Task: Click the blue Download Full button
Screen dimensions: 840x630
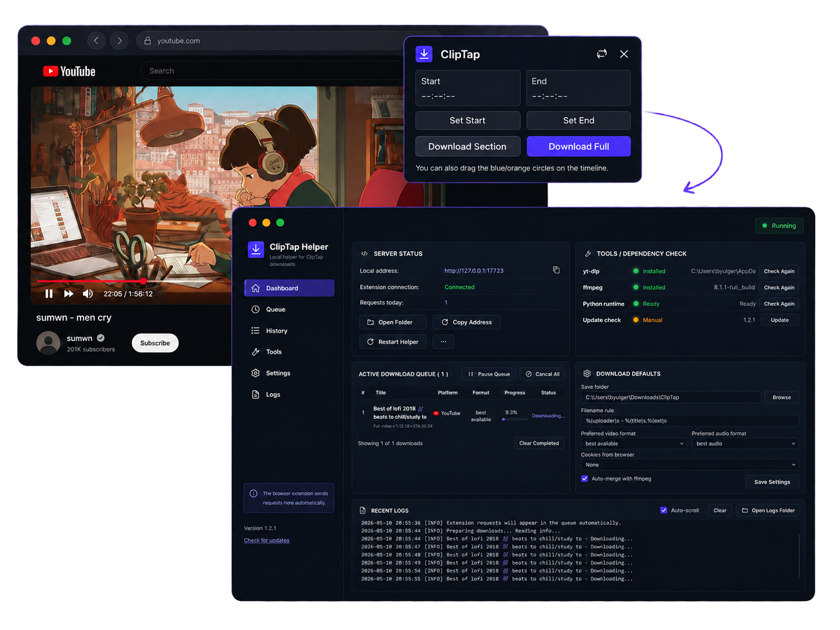Action: (578, 146)
